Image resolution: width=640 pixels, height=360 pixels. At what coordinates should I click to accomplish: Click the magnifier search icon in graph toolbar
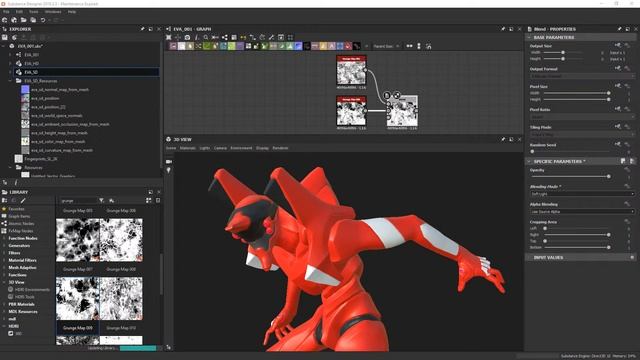[206, 38]
